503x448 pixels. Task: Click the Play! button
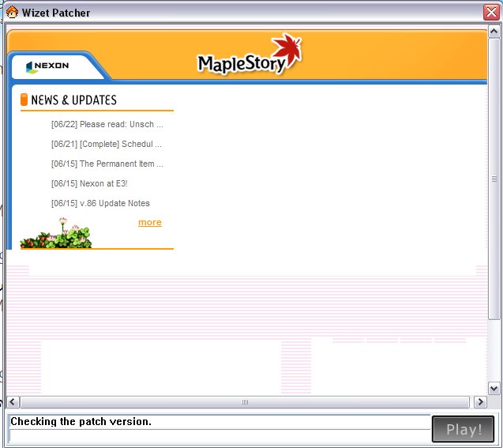(463, 429)
